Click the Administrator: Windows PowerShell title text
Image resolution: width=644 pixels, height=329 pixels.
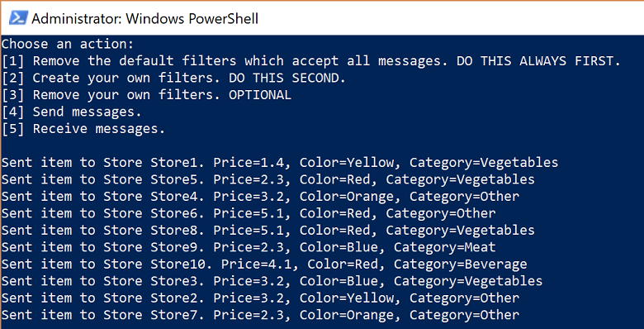[144, 18]
